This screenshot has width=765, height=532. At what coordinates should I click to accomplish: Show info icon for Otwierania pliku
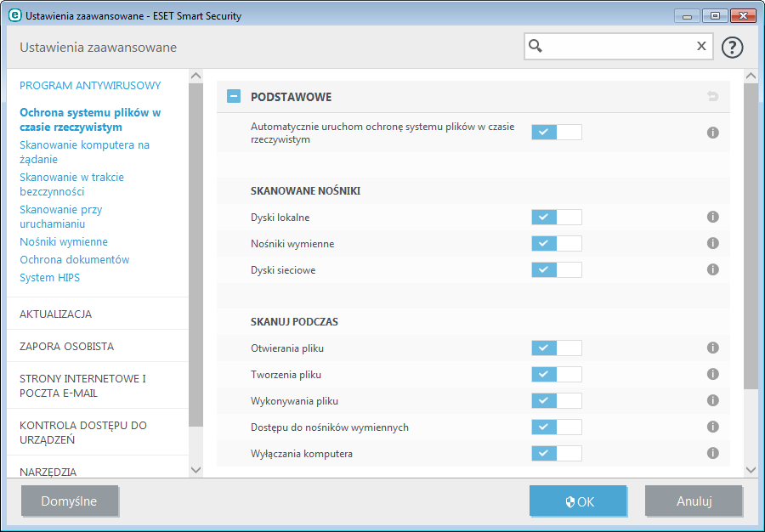coord(713,348)
